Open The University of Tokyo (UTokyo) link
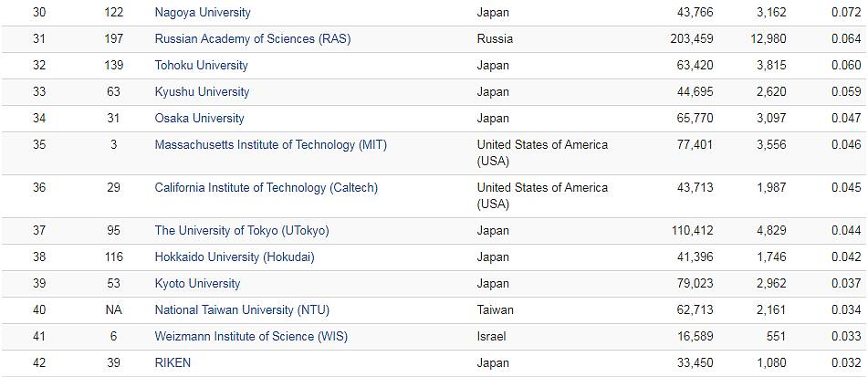Screen dimensions: 868x377 242,231
